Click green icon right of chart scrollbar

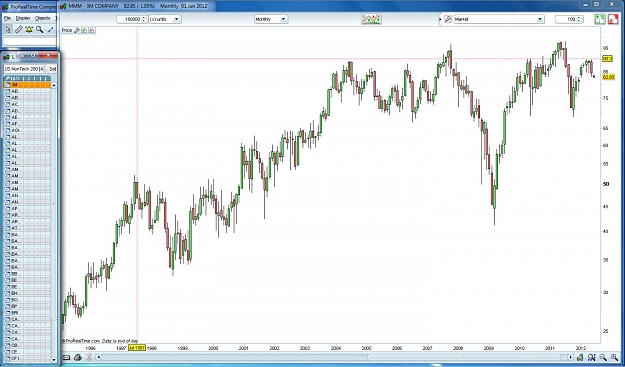pyautogui.click(x=580, y=357)
